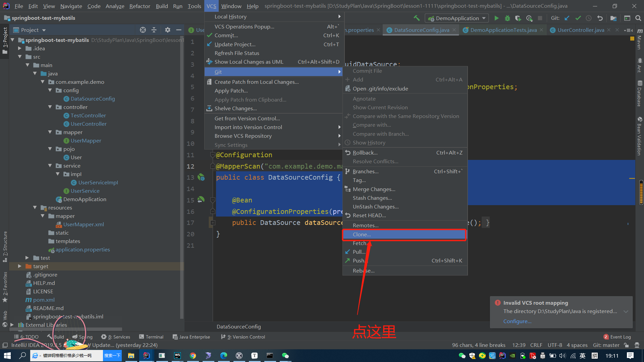The width and height of the screenshot is (644, 362).
Task: Expand the Invalid VCS notification chevron
Action: [626, 311]
